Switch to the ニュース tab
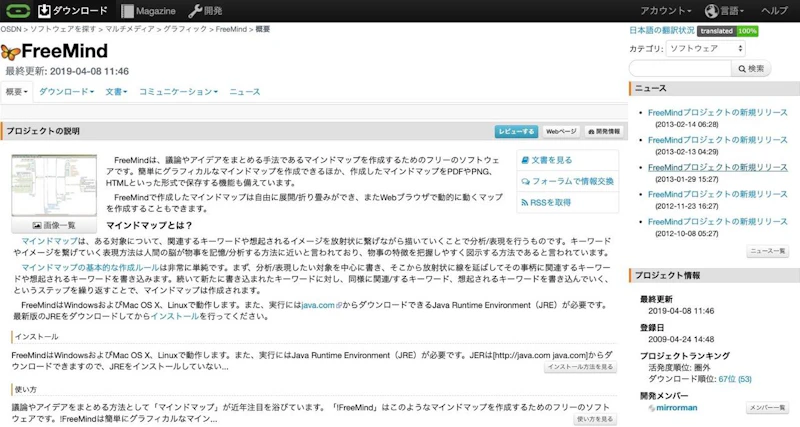Screen dimensions: 800x427 (x=244, y=92)
